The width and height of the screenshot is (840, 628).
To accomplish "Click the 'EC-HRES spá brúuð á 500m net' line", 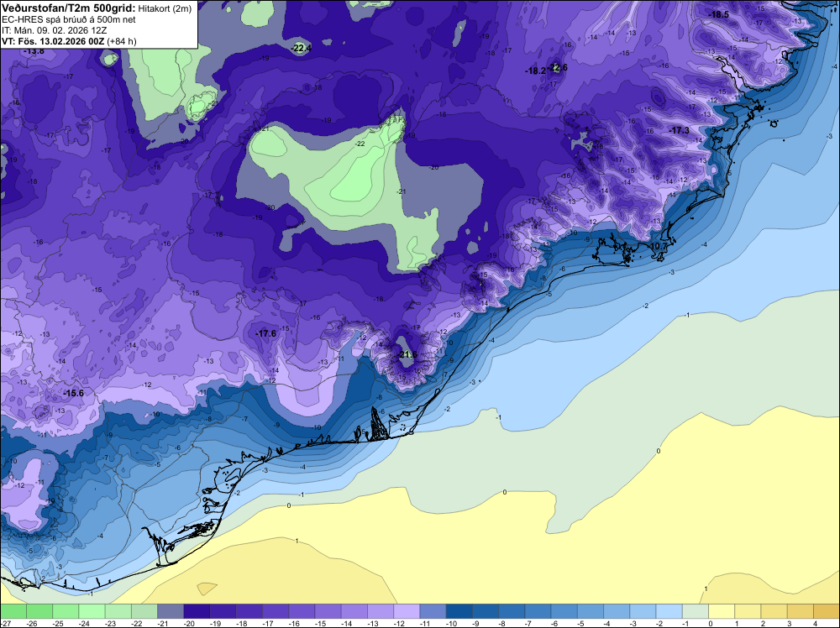I will pos(69,20).
